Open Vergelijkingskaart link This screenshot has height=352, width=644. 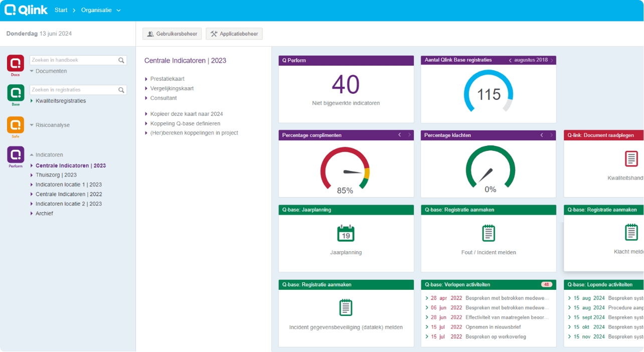point(172,88)
